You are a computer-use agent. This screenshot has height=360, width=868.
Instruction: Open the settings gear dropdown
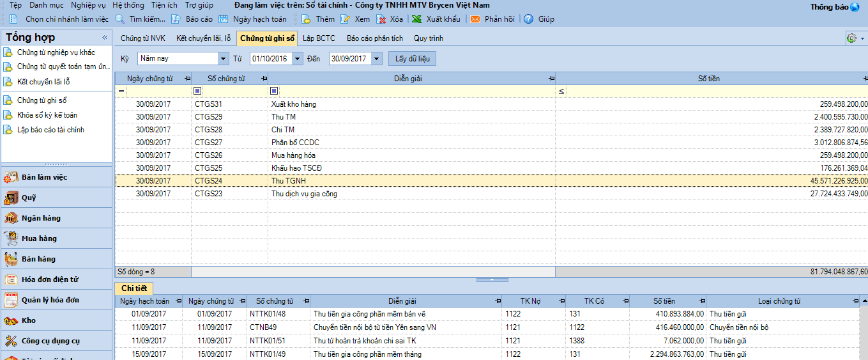(855, 38)
